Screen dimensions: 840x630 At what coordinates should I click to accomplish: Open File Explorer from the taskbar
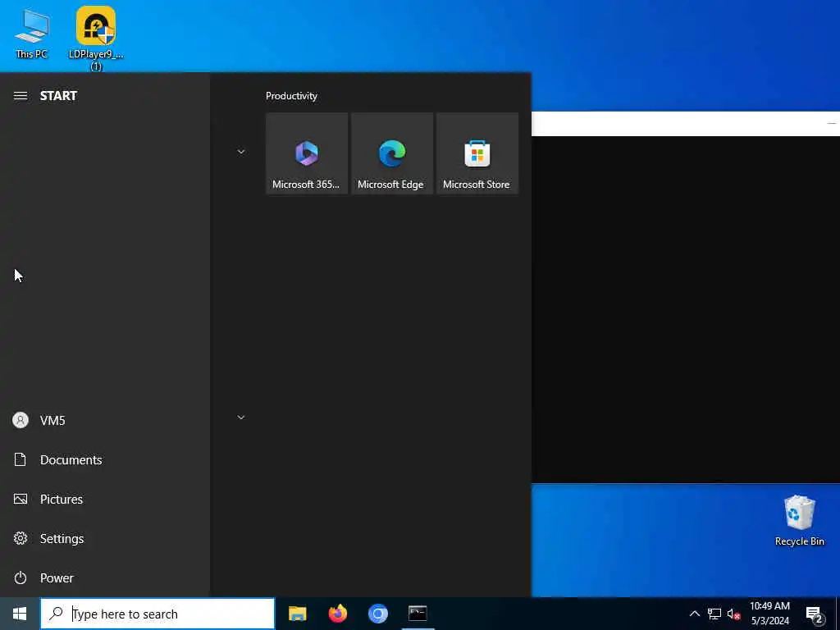tap(297, 614)
